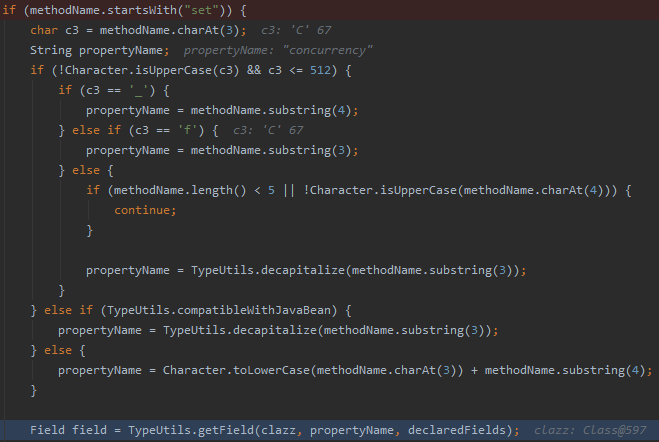This screenshot has width=659, height=442.
Task: Click the inline hint 'clazz: Class@597'
Action: tap(590, 430)
